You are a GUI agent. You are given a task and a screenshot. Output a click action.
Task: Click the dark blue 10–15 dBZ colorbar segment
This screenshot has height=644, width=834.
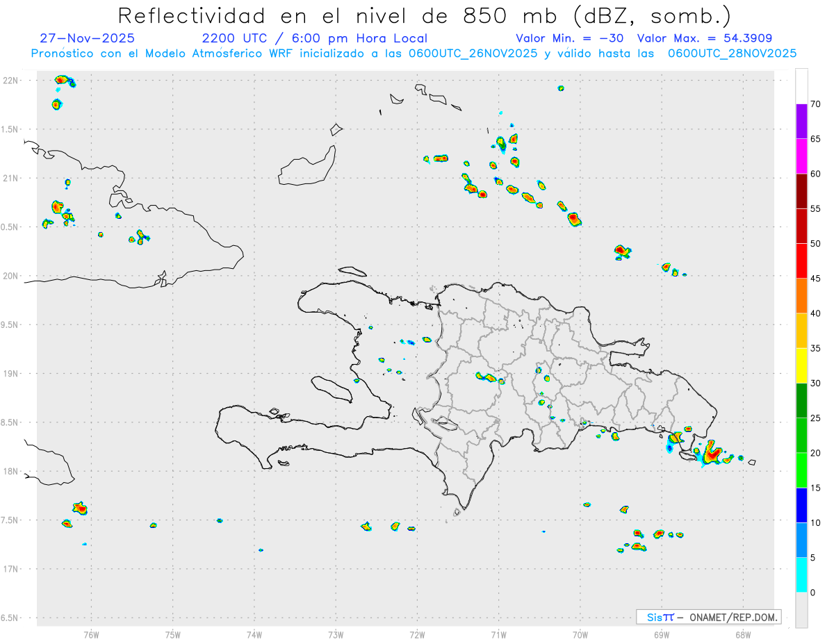click(801, 506)
